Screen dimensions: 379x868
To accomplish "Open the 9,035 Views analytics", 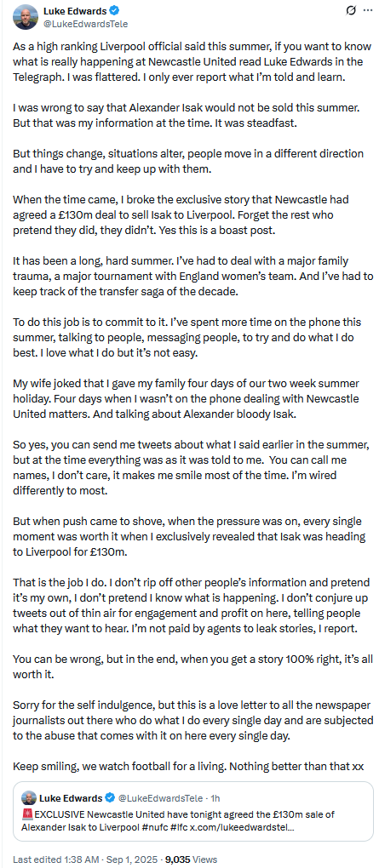I will pos(191,859).
